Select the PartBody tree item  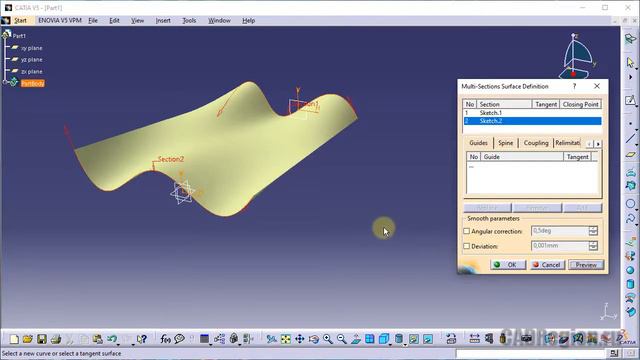[33, 83]
